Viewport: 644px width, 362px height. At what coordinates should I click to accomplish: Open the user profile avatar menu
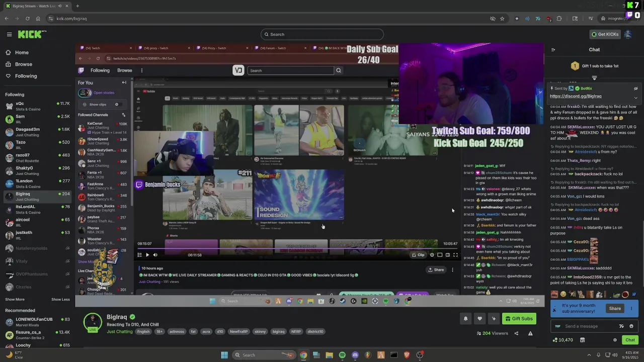628,34
